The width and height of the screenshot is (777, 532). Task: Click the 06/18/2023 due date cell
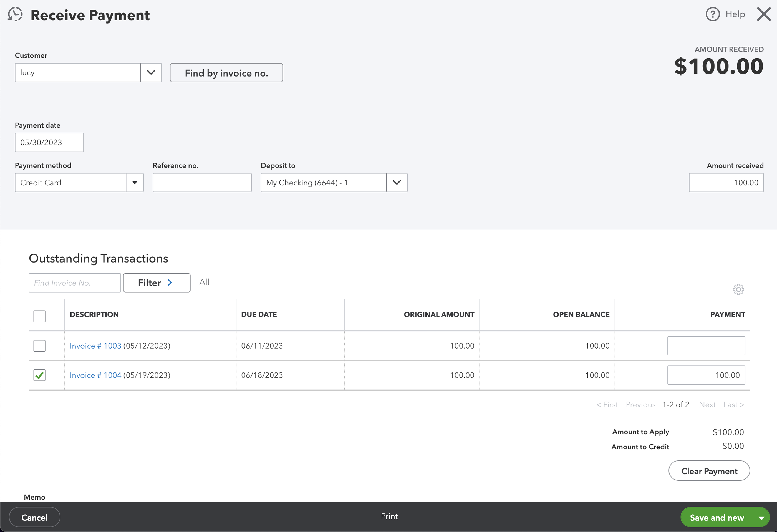click(x=262, y=375)
